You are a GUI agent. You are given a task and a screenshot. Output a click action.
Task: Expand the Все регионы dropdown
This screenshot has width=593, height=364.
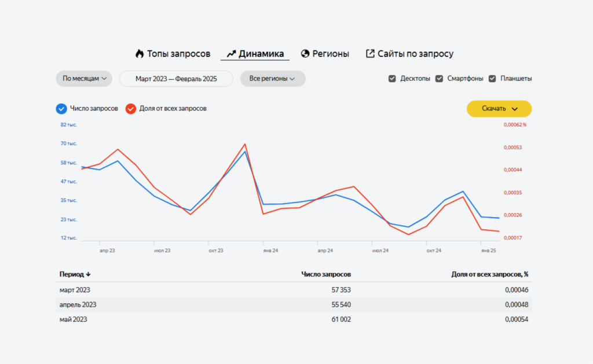click(272, 79)
